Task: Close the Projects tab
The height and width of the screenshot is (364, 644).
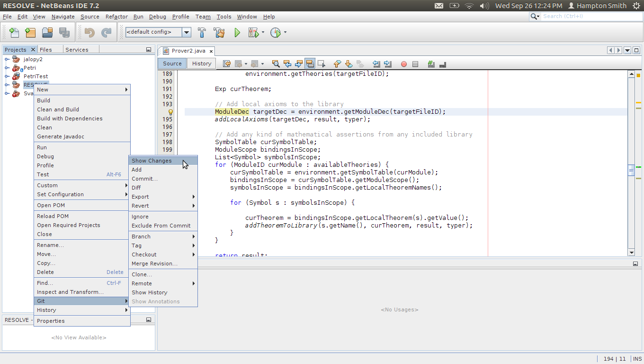Action: 33,49
